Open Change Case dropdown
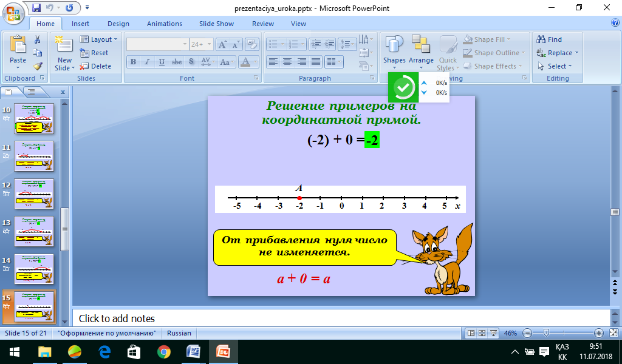 pos(227,62)
